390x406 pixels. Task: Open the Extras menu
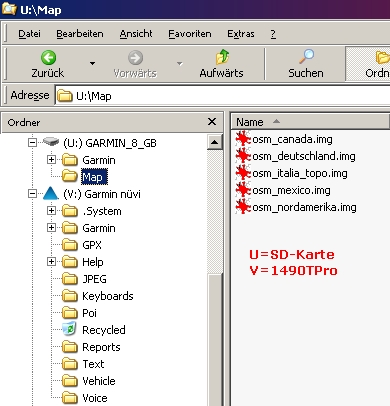coord(241,34)
